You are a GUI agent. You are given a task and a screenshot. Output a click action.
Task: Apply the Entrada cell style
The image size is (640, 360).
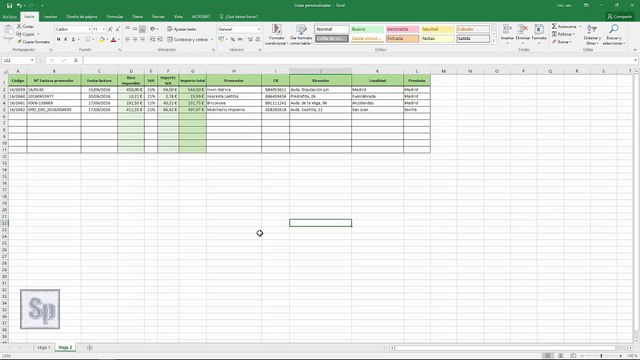click(x=402, y=38)
